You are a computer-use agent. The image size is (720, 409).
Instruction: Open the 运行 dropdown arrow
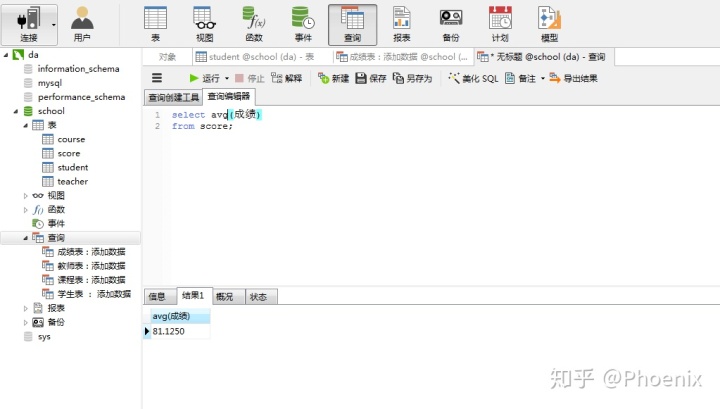pos(227,78)
